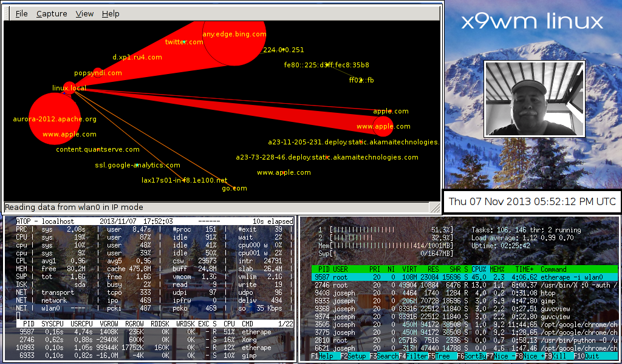Click the etherape row with PID 10993 in atop
The width and height of the screenshot is (622, 364).
pos(155,348)
